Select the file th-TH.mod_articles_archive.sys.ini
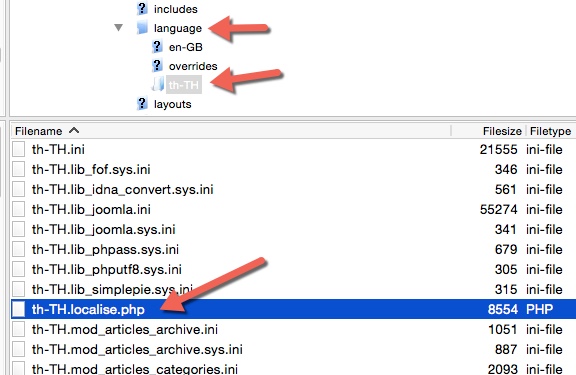This screenshot has width=576, height=375. click(137, 349)
